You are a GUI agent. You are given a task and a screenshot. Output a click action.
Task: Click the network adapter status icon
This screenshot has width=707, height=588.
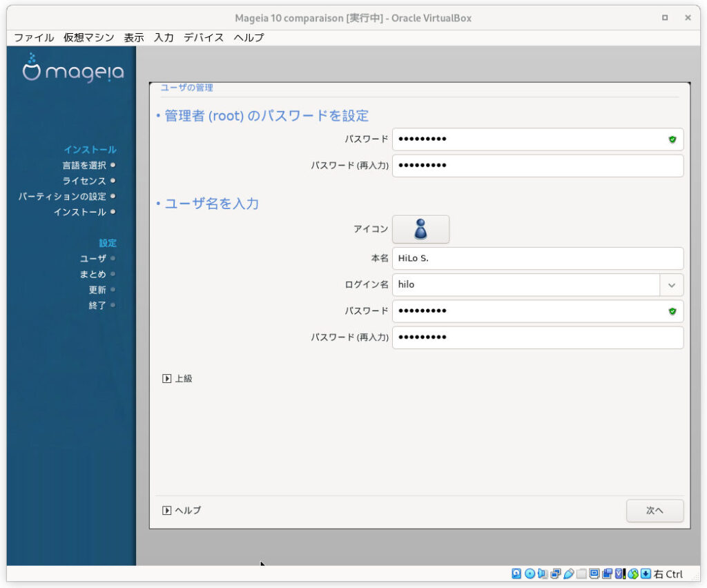(556, 574)
